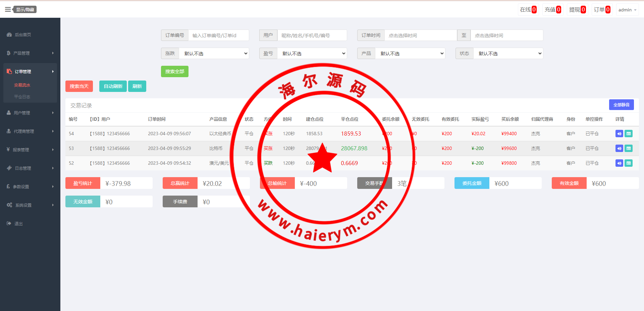Toggle 自动刷新 auto refresh button
Image resolution: width=644 pixels, height=311 pixels.
(x=113, y=86)
